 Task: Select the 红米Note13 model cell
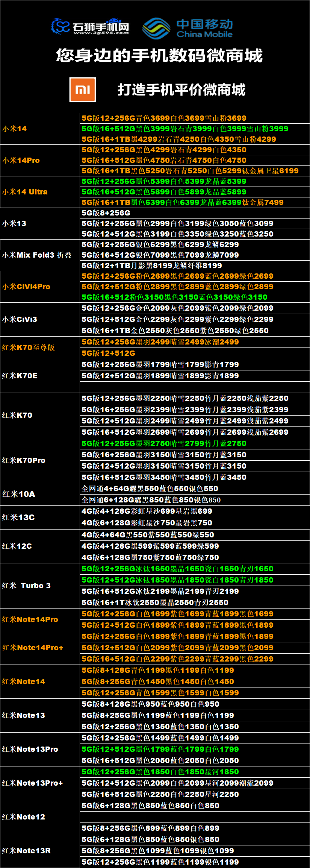40,715
